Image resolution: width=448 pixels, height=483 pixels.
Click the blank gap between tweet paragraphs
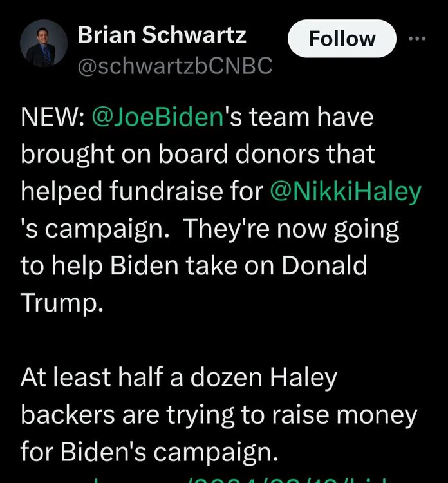[x=193, y=339]
